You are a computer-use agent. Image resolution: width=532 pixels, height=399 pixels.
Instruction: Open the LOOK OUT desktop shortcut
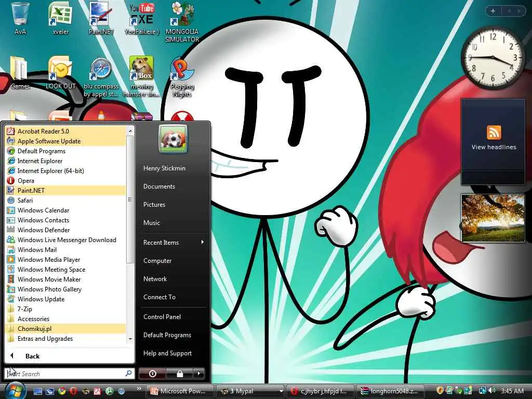(60, 73)
